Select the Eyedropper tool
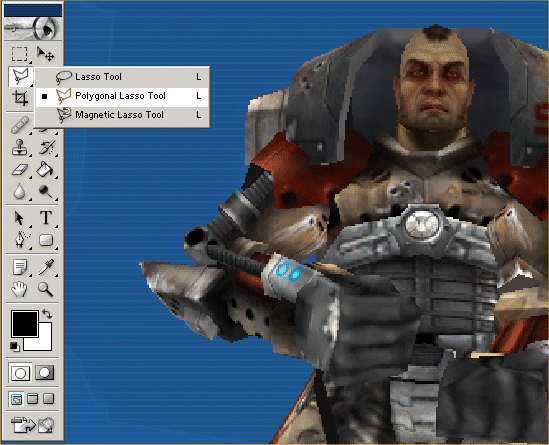Image resolution: width=549 pixels, height=445 pixels. (46, 267)
